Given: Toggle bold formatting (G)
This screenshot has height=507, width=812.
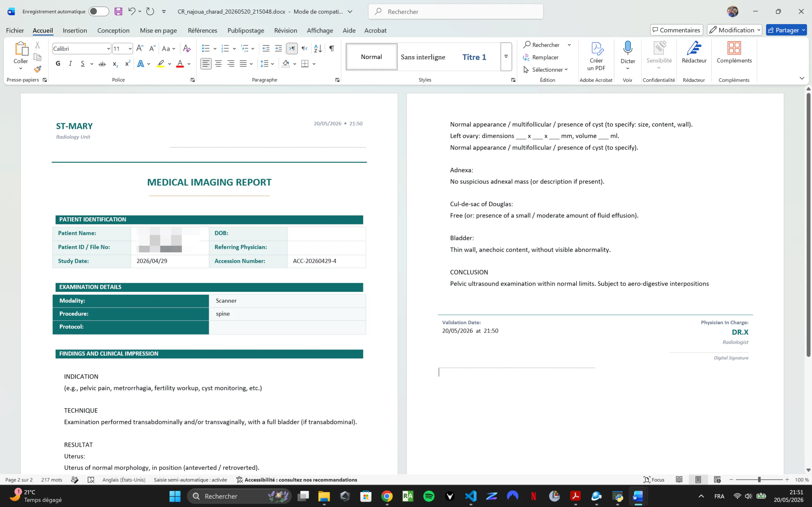Looking at the screenshot, I should pos(58,64).
